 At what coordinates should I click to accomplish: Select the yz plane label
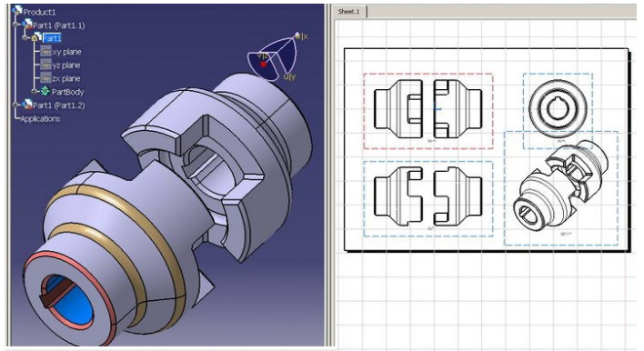pos(66,65)
